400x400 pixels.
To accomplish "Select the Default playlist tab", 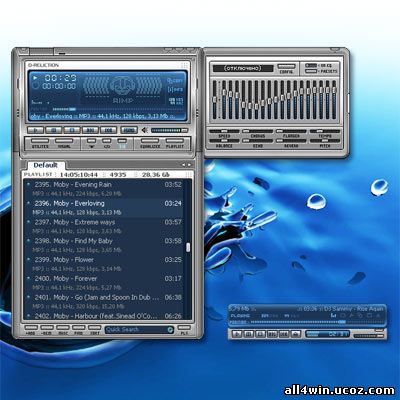I will [x=45, y=165].
